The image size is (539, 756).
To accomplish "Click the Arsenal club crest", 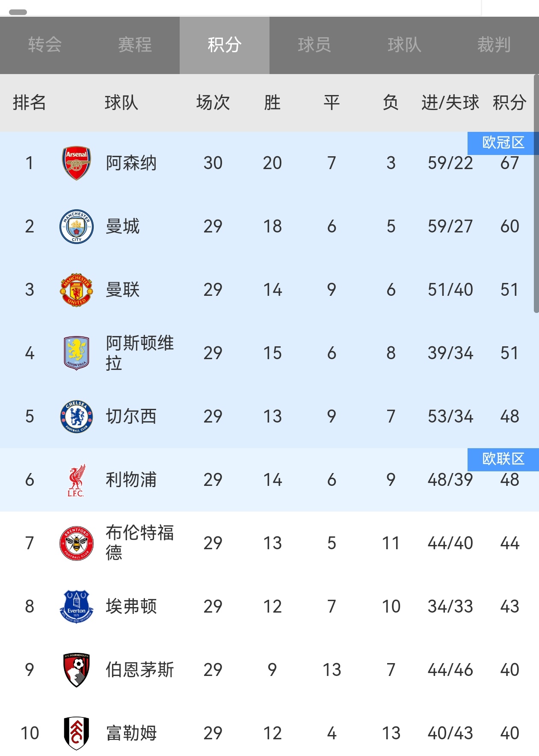I will [x=77, y=163].
